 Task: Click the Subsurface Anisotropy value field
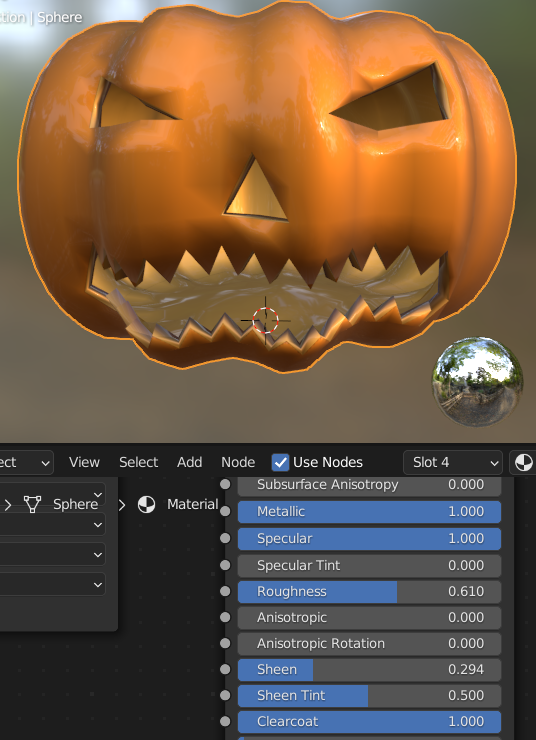tap(369, 485)
